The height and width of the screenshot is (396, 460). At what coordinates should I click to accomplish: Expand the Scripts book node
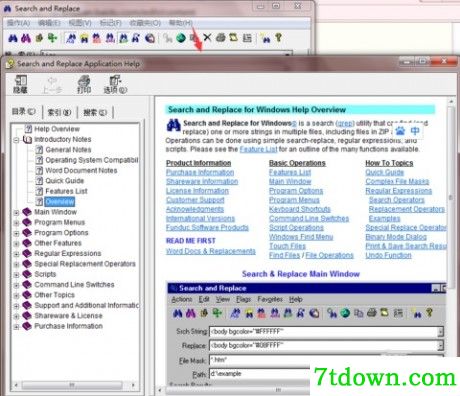pos(16,275)
